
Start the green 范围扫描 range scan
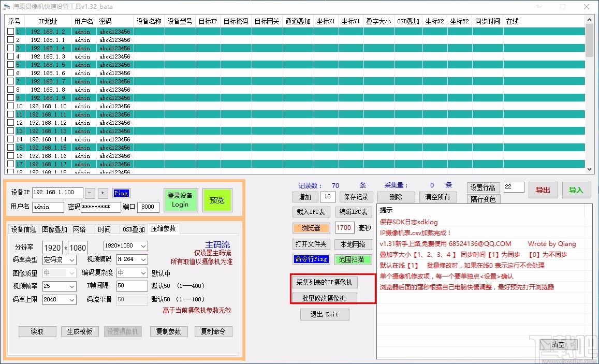coord(354,259)
